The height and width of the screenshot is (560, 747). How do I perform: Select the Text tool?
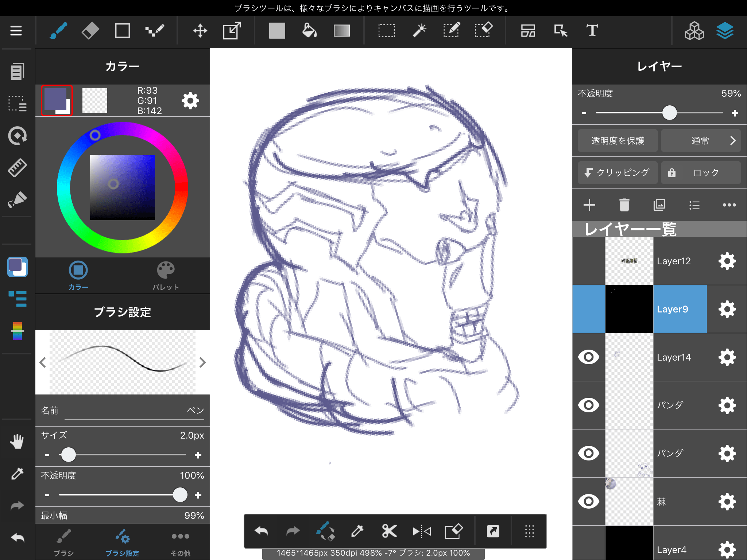592,31
